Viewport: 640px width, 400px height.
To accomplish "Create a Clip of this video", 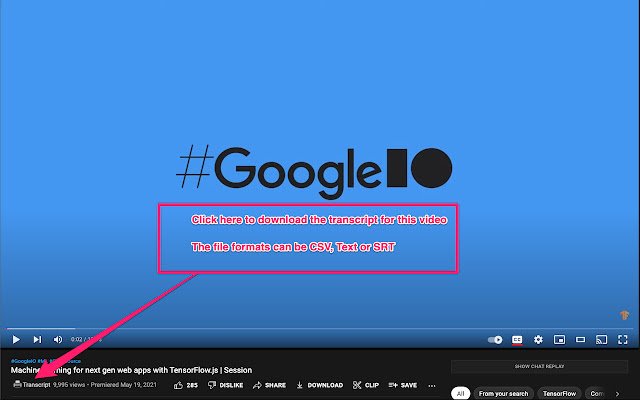I will [x=366, y=385].
